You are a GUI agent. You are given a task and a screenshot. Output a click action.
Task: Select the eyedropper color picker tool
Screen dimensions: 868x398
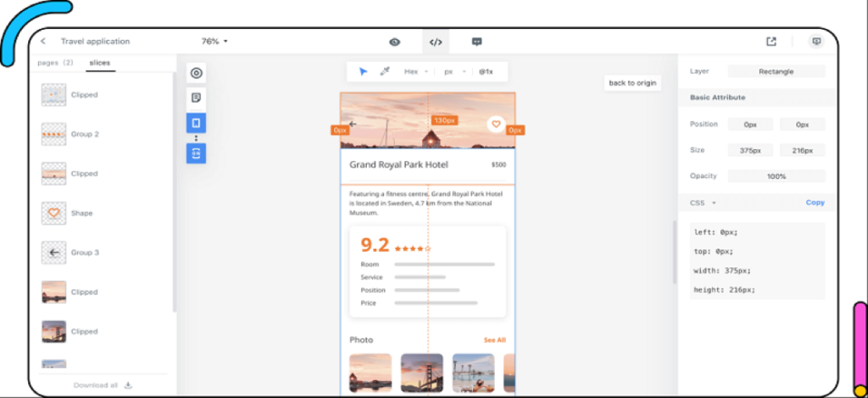click(x=384, y=72)
